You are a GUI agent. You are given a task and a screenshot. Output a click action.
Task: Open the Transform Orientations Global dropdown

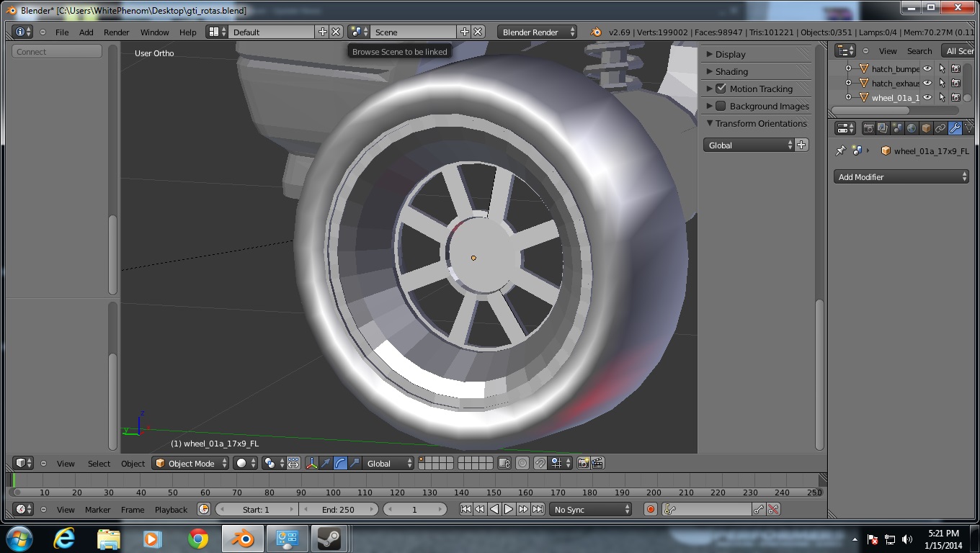[x=749, y=145]
